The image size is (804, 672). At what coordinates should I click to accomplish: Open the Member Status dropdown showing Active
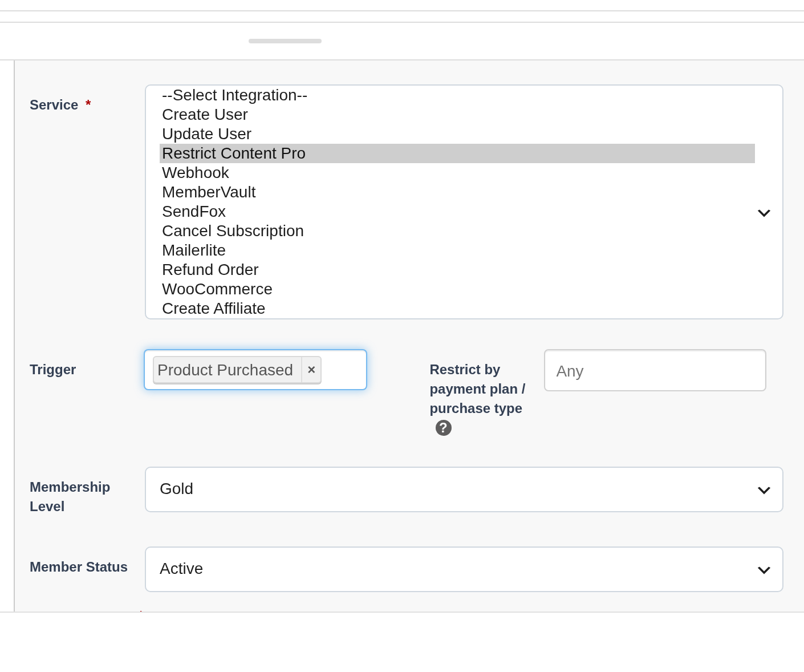click(x=464, y=569)
